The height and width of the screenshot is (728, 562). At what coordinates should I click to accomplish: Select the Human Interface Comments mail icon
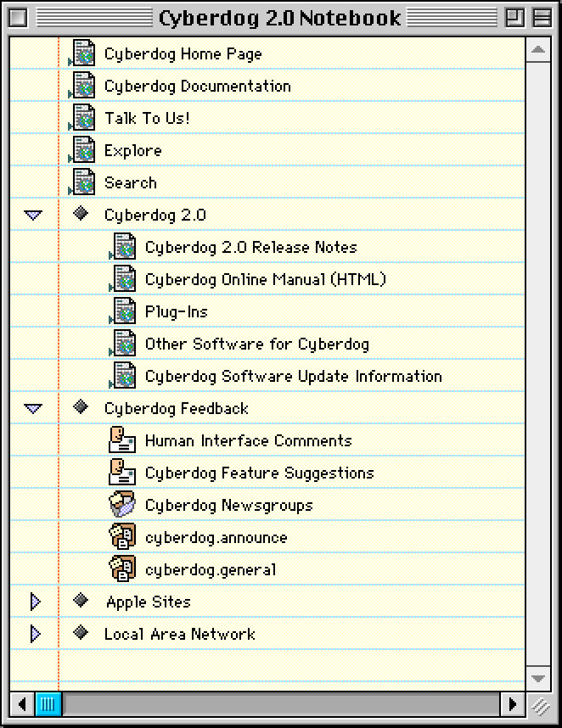pyautogui.click(x=123, y=440)
